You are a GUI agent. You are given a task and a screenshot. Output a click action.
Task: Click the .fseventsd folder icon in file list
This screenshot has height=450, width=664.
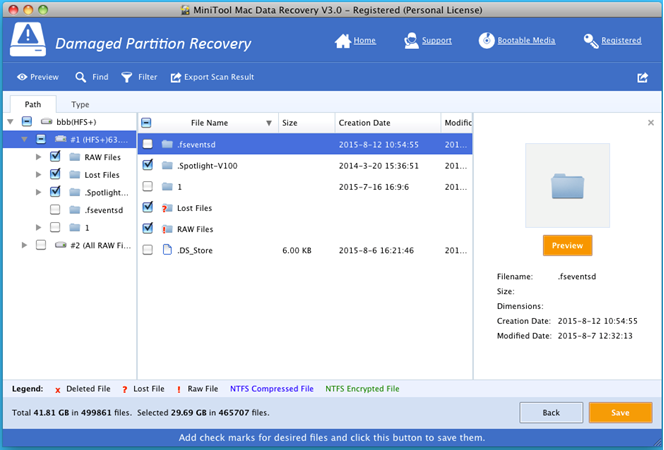[167, 144]
